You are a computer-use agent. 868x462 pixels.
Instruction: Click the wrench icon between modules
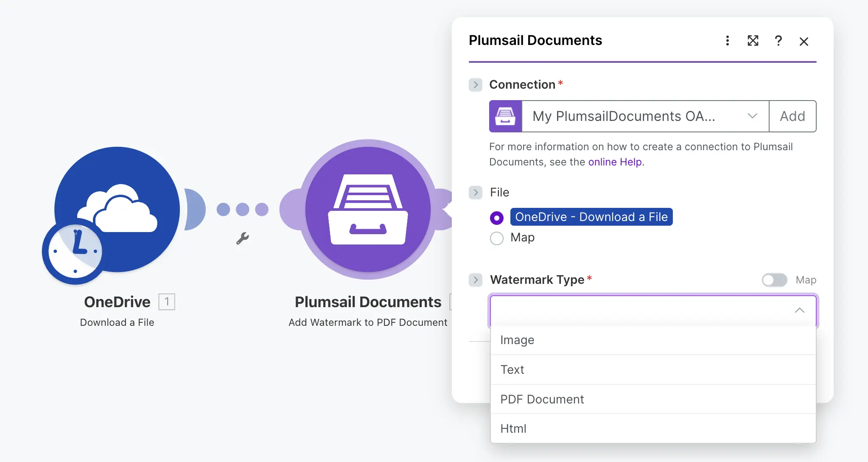click(x=242, y=238)
